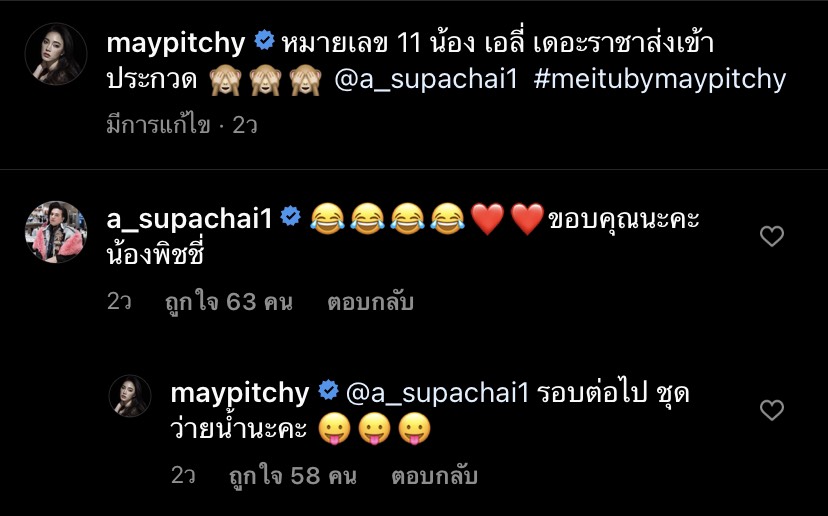Open a_supachai1's profile picture in the comment
The height and width of the screenshot is (516, 828).
(x=56, y=231)
